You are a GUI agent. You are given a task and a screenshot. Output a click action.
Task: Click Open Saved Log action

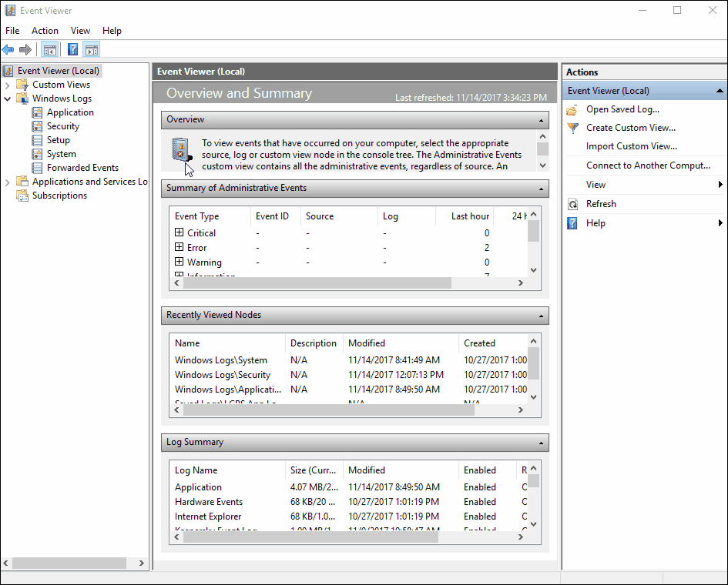(622, 109)
